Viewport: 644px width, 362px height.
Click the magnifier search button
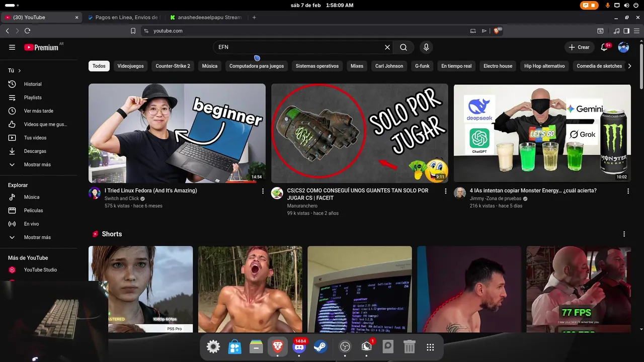click(x=404, y=47)
